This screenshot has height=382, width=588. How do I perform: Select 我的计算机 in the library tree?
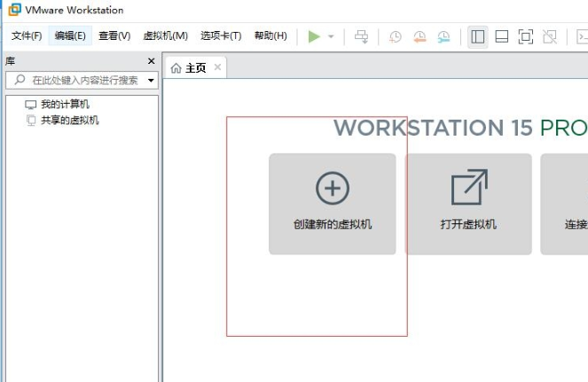pyautogui.click(x=65, y=105)
